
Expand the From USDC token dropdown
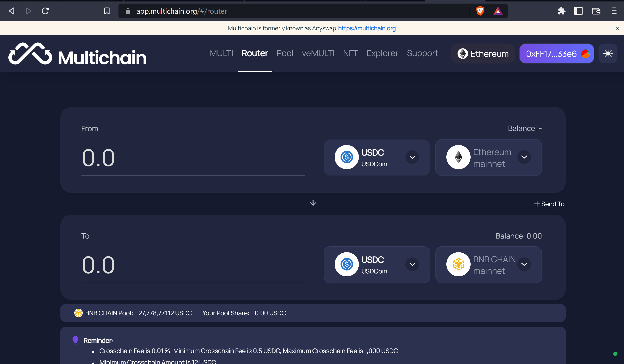[x=377, y=157]
